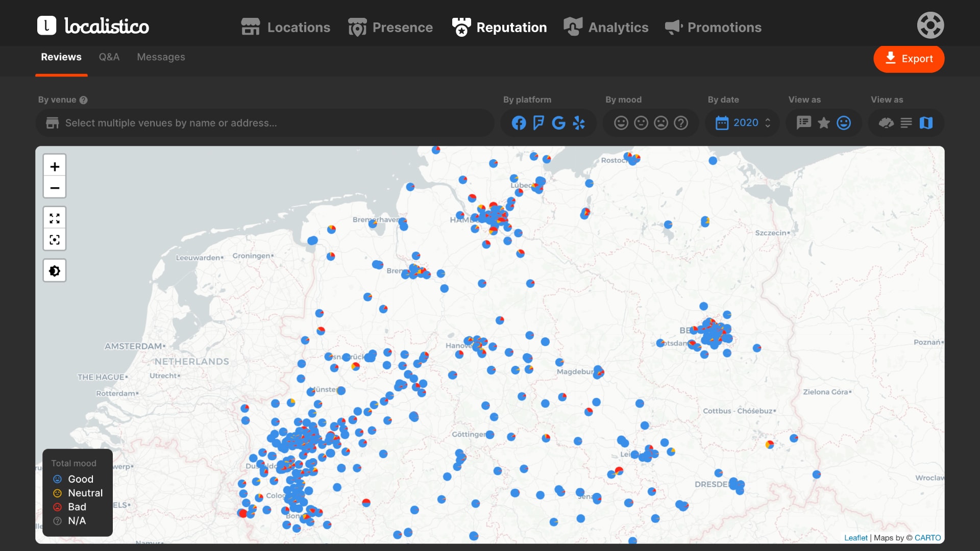Switch to star rating view

[823, 123]
